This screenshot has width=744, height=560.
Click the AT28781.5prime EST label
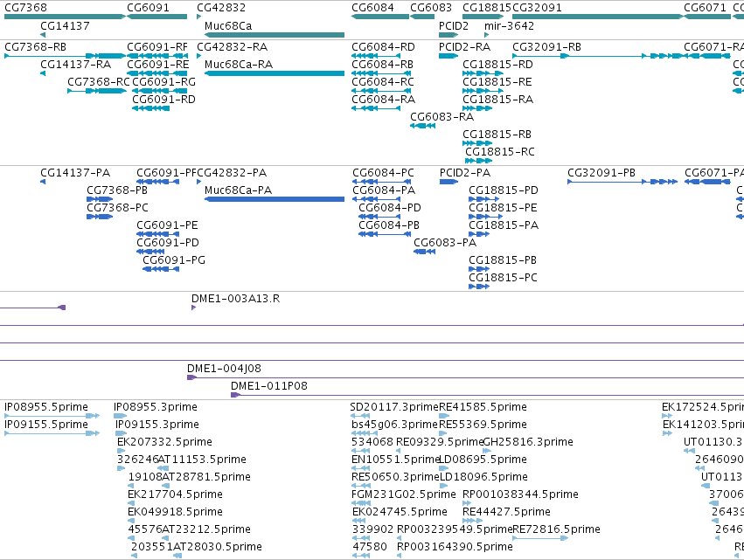(206, 477)
